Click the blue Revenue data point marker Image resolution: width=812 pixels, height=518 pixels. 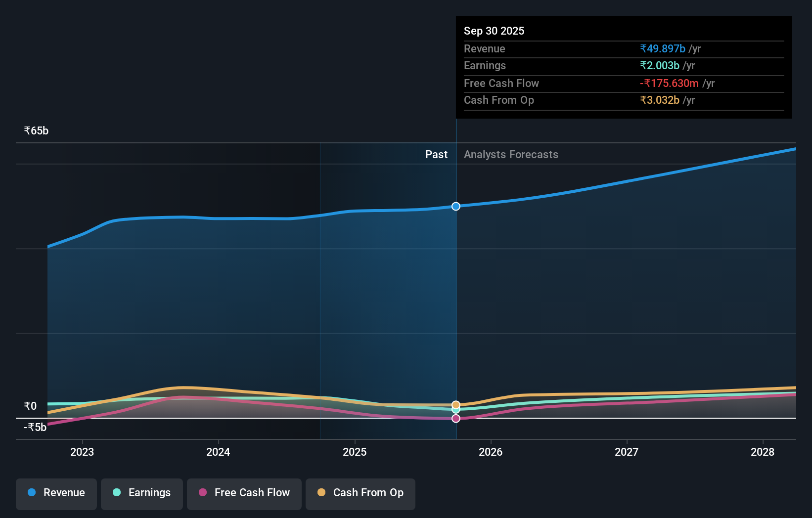pyautogui.click(x=455, y=207)
